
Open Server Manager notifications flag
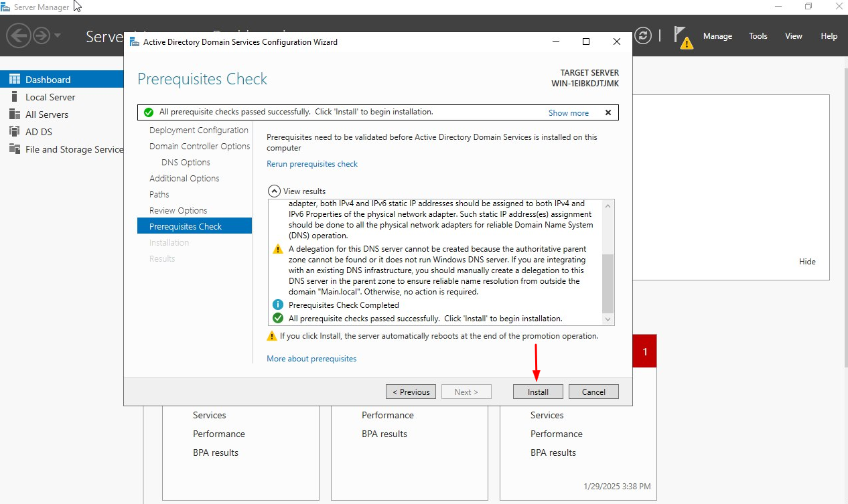click(x=683, y=37)
